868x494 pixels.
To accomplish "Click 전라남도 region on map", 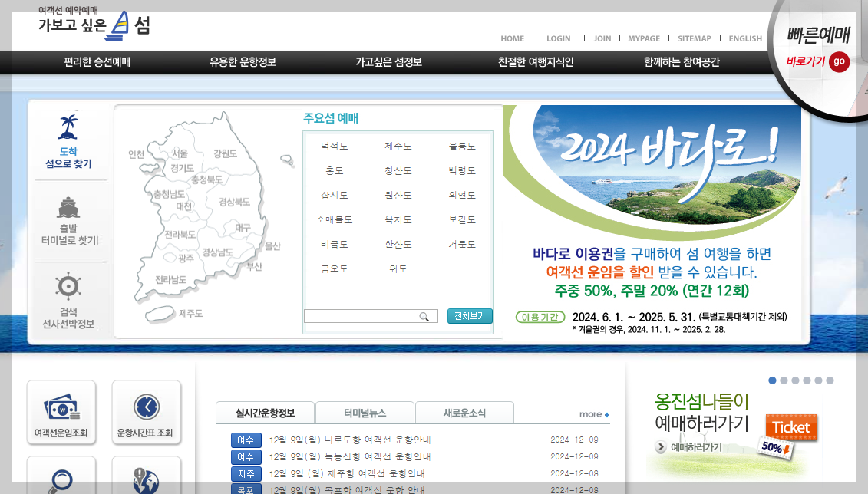I will point(170,280).
